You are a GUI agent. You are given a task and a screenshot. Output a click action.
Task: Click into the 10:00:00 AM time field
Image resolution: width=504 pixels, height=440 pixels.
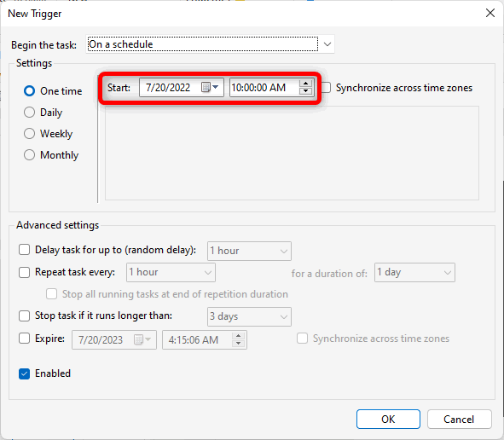pyautogui.click(x=264, y=88)
